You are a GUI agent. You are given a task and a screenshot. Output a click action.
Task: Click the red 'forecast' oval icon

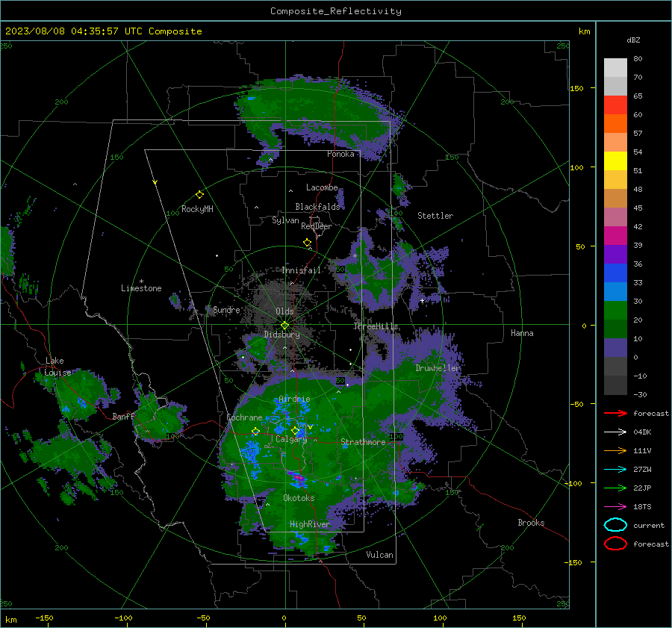(615, 544)
